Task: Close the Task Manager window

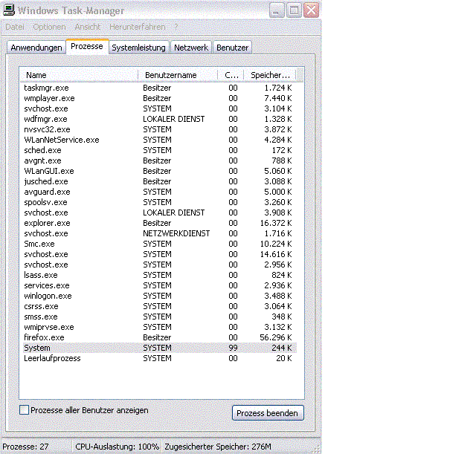Action: [x=311, y=10]
